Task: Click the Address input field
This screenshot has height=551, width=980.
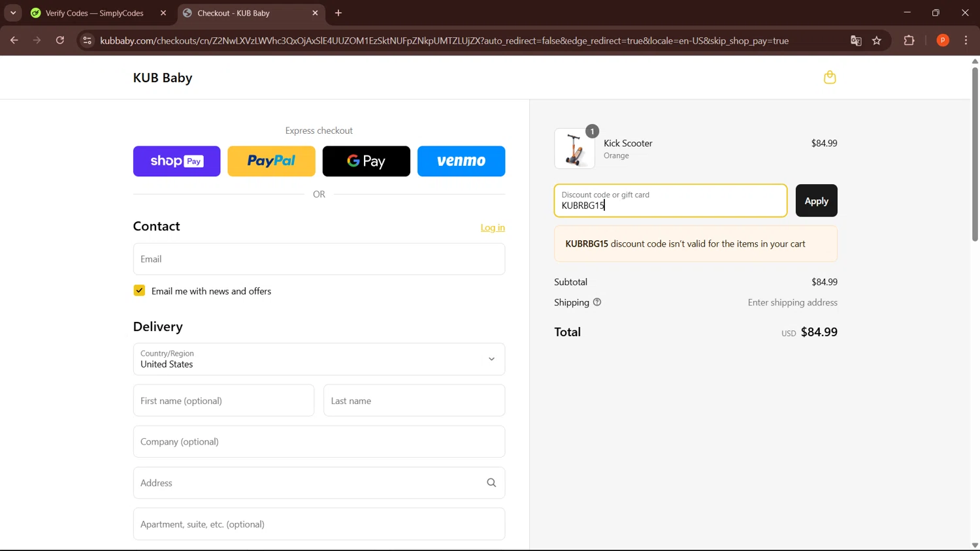Action: click(319, 483)
